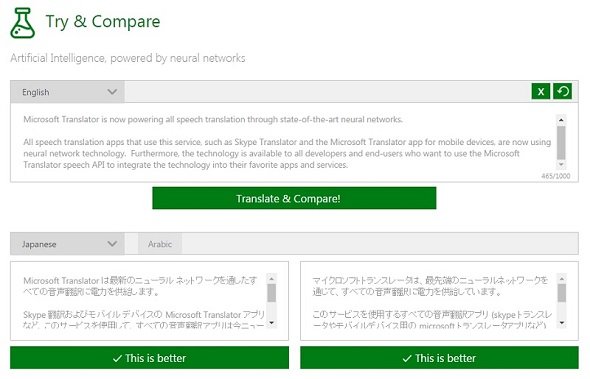Screen dimensions: 590x379
Task: Click scrollbar thumb of English text box
Action: tap(561, 143)
